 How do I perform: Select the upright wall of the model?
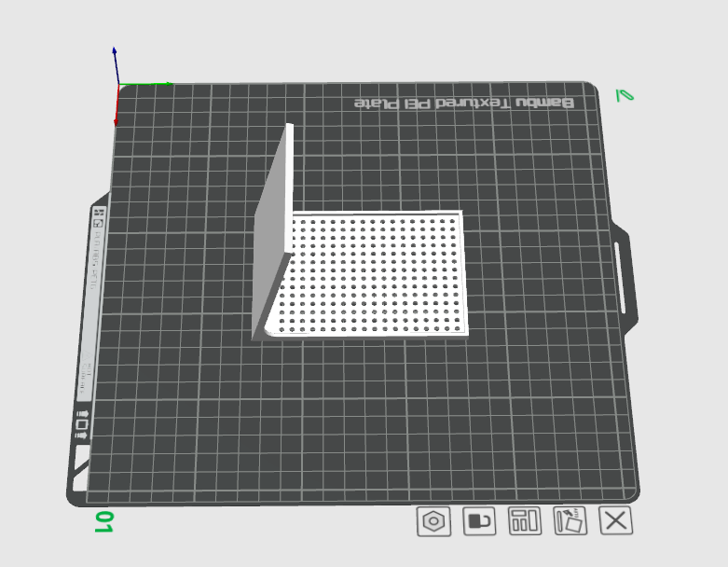click(274, 232)
